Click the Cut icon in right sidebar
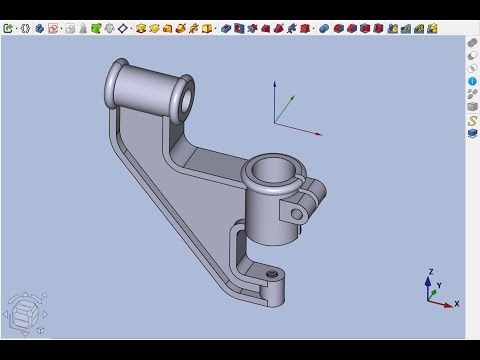The height and width of the screenshot is (360, 480). click(472, 56)
